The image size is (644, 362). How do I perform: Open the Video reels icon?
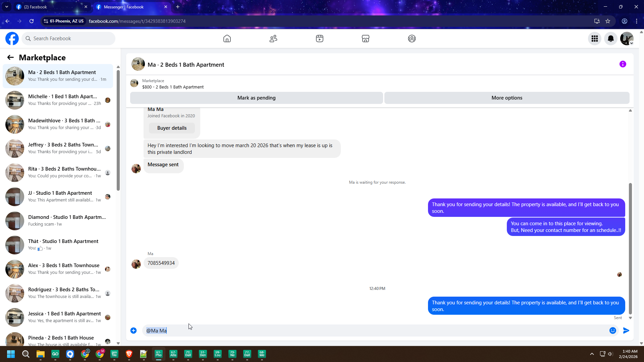point(320,39)
